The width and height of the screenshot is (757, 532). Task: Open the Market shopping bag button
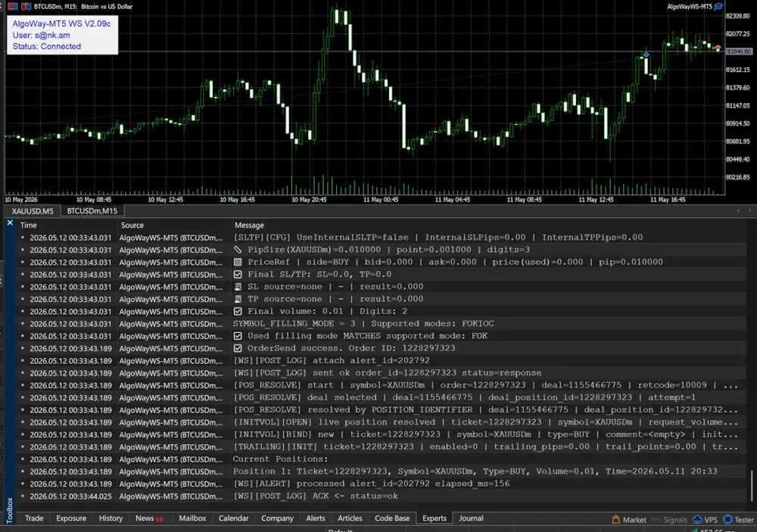(629, 519)
